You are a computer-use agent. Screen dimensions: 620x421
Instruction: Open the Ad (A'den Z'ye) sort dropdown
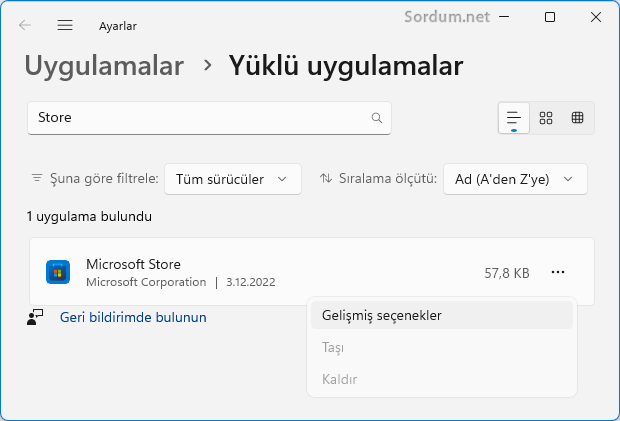(515, 179)
